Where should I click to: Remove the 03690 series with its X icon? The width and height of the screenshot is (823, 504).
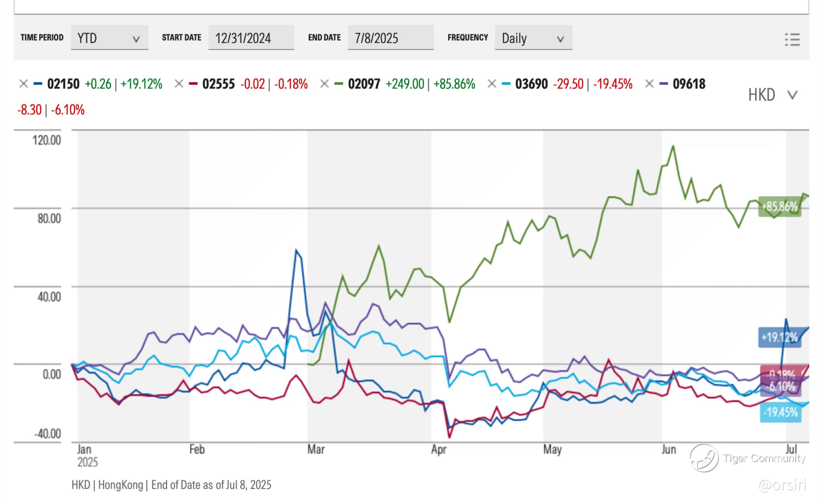492,84
